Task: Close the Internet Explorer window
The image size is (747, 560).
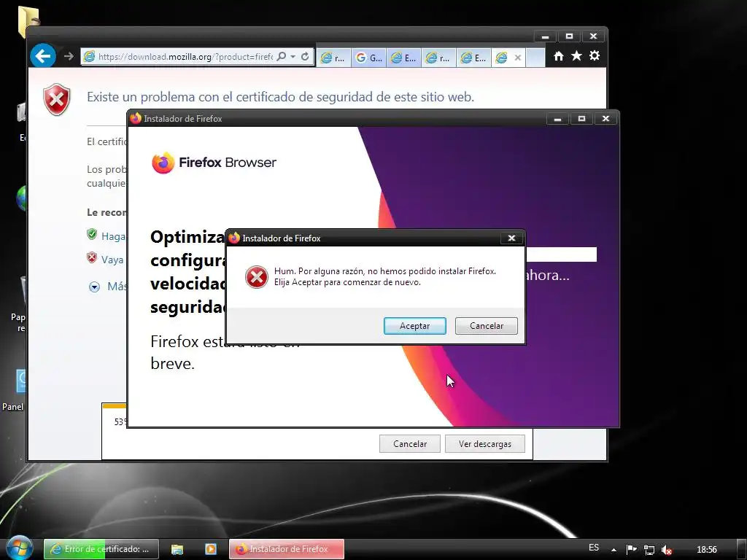Action: [x=593, y=36]
